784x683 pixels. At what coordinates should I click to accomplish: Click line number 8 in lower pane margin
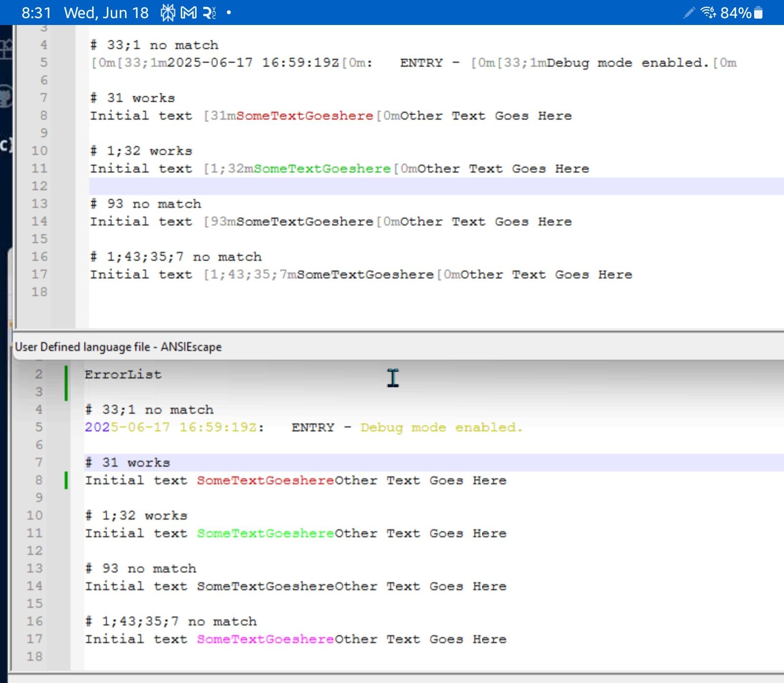pos(39,481)
